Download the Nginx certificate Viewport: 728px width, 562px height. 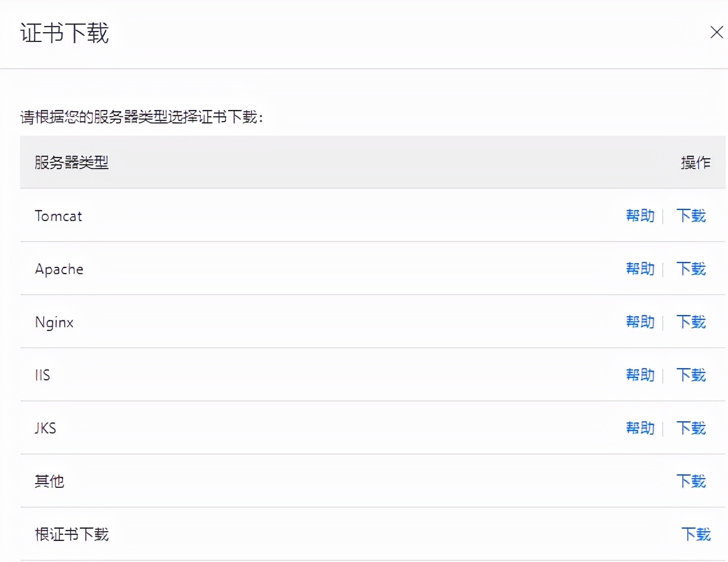(690, 322)
